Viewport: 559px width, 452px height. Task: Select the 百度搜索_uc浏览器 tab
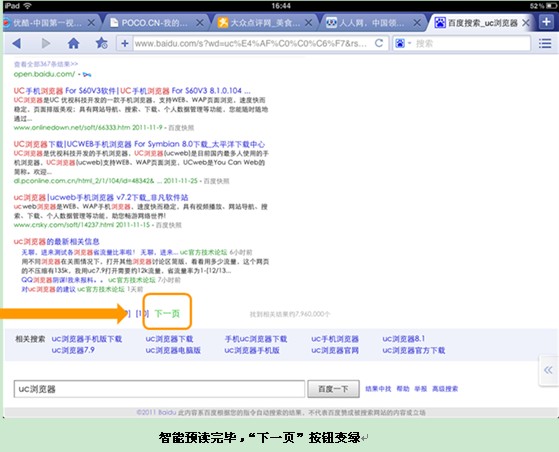[x=481, y=23]
